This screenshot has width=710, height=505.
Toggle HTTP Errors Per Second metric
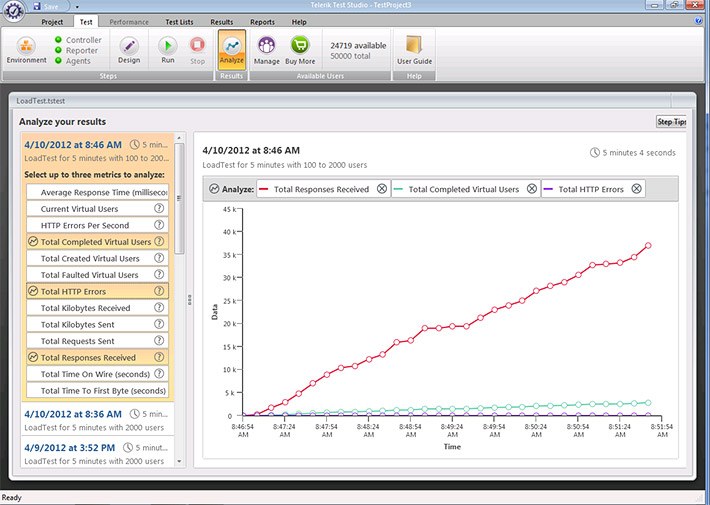pyautogui.click(x=97, y=225)
